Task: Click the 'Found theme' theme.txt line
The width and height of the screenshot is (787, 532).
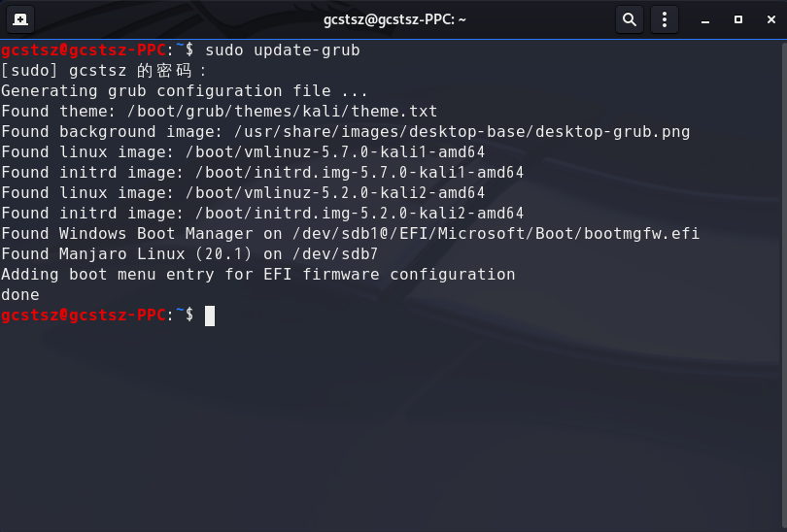Action: click(219, 112)
